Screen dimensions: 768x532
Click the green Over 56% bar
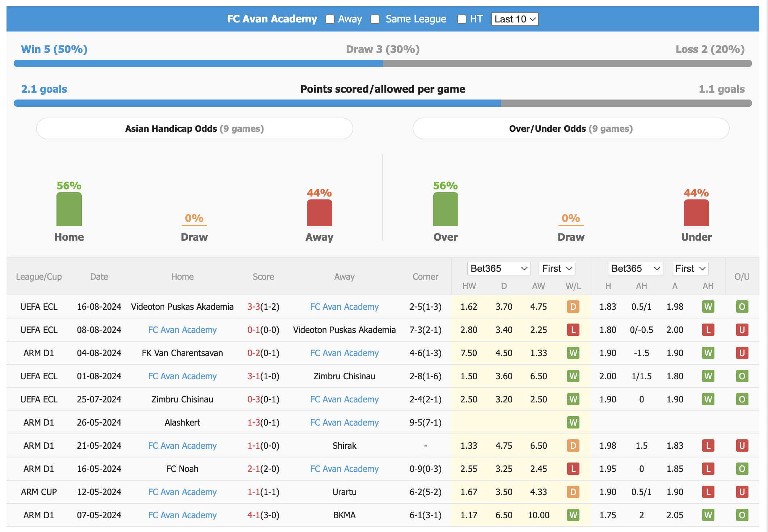click(446, 209)
